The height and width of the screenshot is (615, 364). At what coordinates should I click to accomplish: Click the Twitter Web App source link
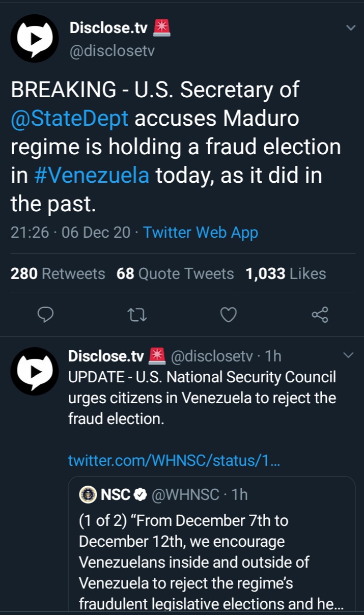pyautogui.click(x=201, y=233)
